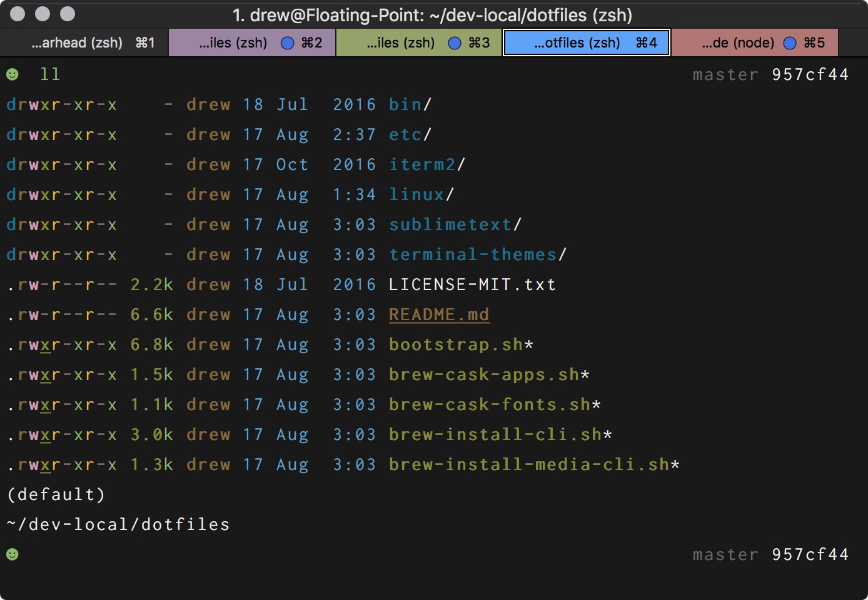Click blue activity dot on ⌘2 tab
The width and height of the screenshot is (868, 600).
click(x=288, y=42)
